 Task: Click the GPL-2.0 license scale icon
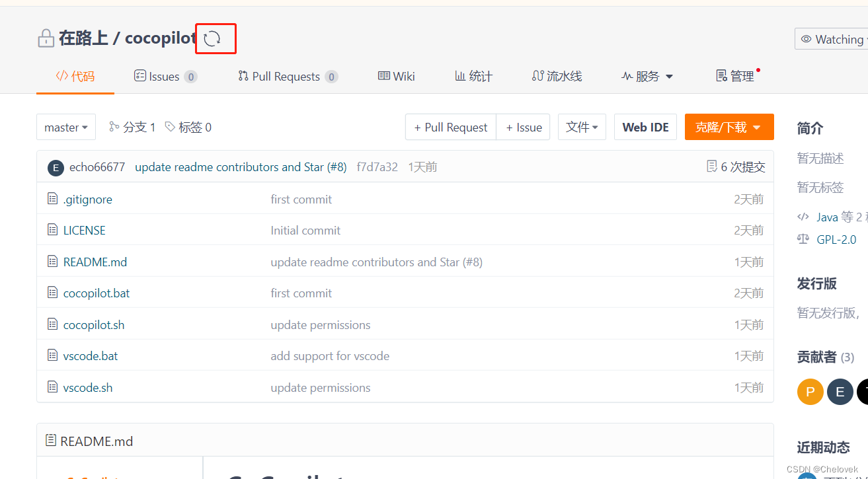(x=803, y=239)
